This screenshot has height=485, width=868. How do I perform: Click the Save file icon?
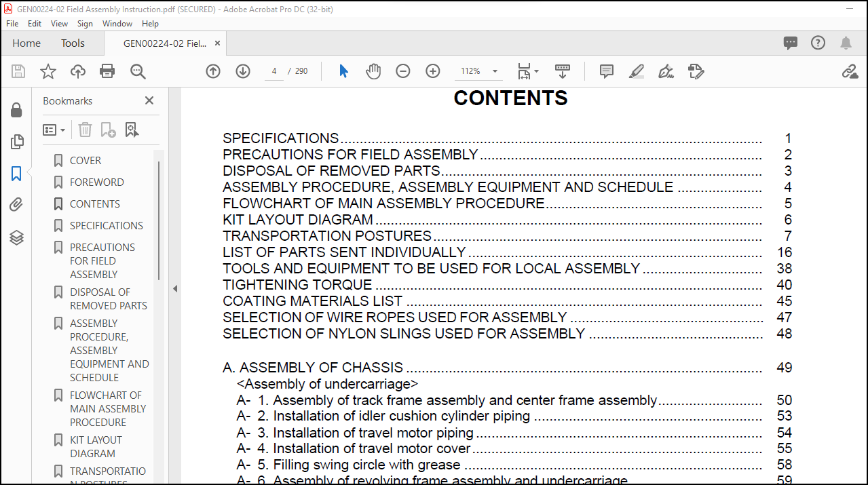(x=18, y=71)
